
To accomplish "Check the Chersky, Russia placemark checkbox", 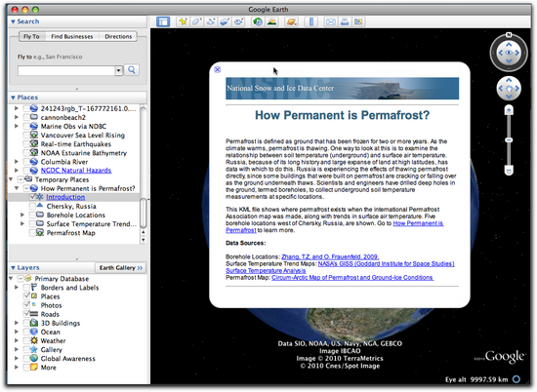I will pos(32,206).
